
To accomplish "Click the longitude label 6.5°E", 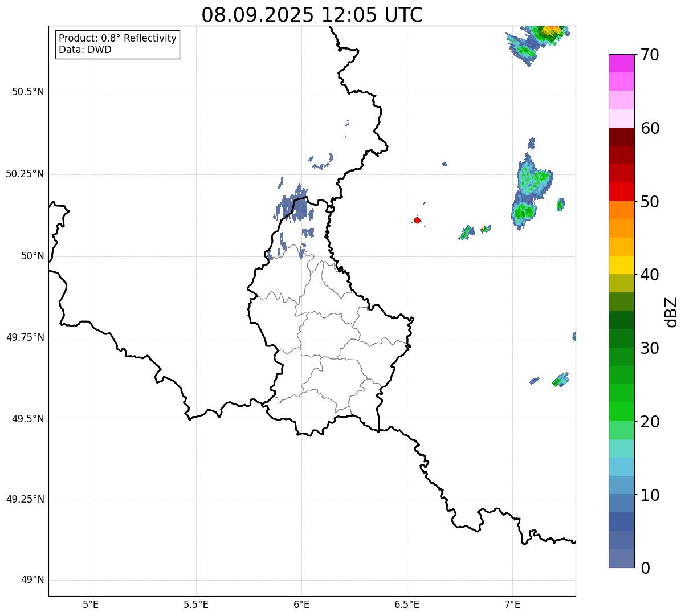I will (x=407, y=605).
